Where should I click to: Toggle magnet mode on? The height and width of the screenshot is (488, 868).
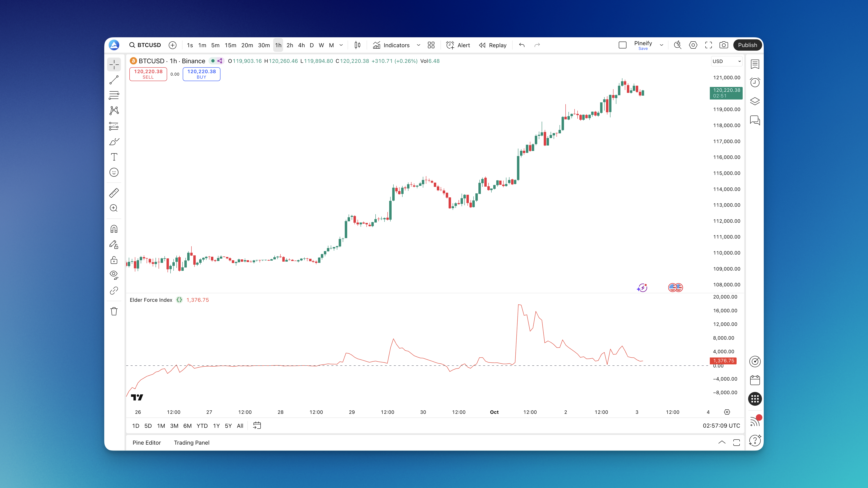(x=114, y=229)
